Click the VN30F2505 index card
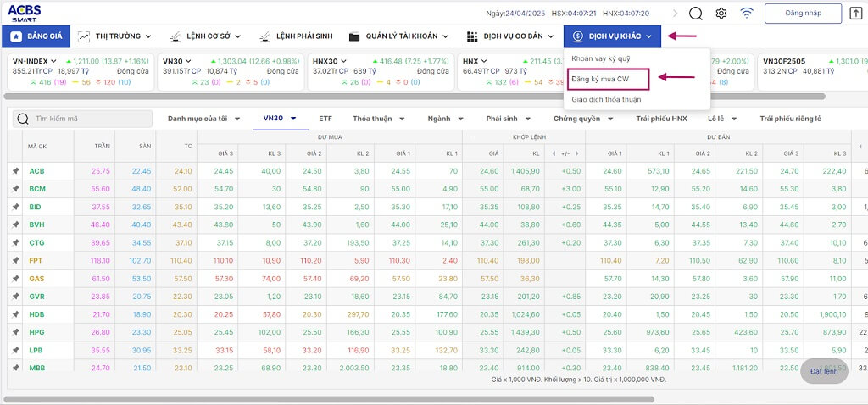 click(811, 72)
